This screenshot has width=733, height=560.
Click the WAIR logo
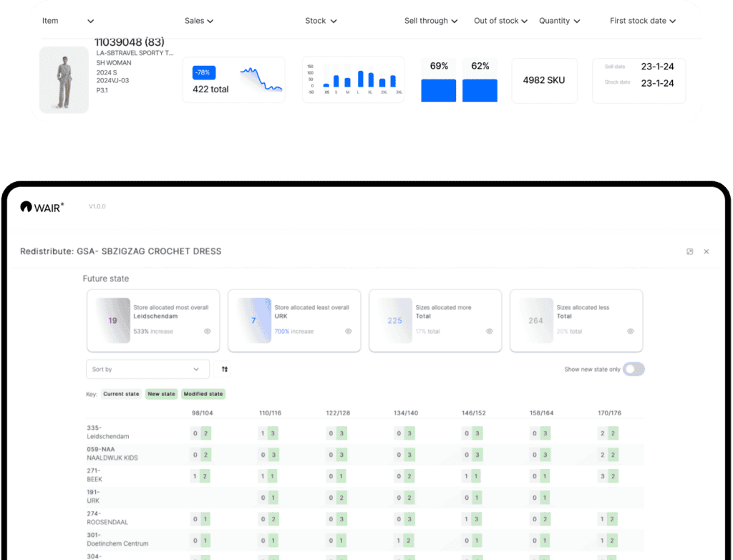tap(42, 207)
